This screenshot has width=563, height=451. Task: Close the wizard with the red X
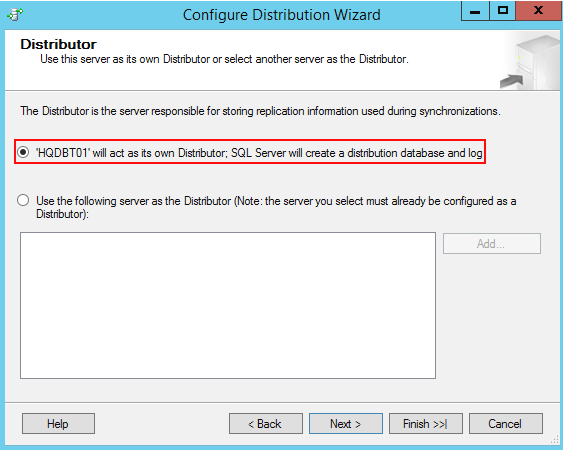pos(538,11)
